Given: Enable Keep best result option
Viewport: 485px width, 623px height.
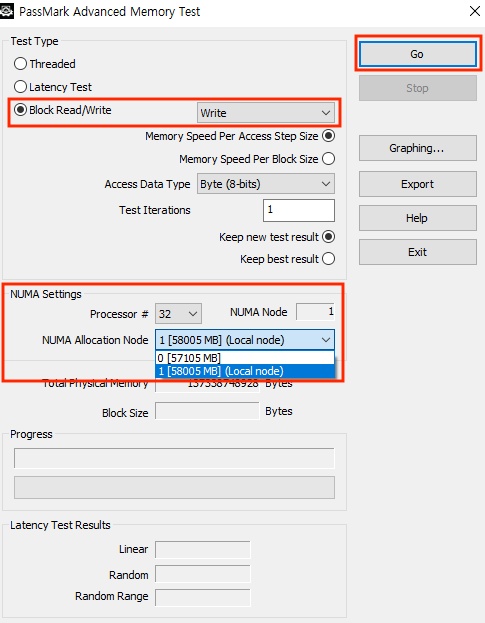Looking at the screenshot, I should (x=328, y=259).
